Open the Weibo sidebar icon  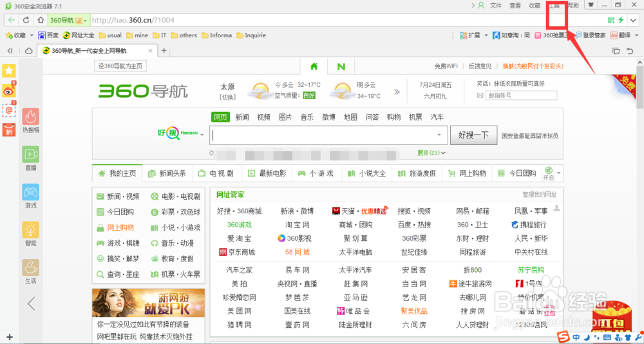(x=9, y=90)
